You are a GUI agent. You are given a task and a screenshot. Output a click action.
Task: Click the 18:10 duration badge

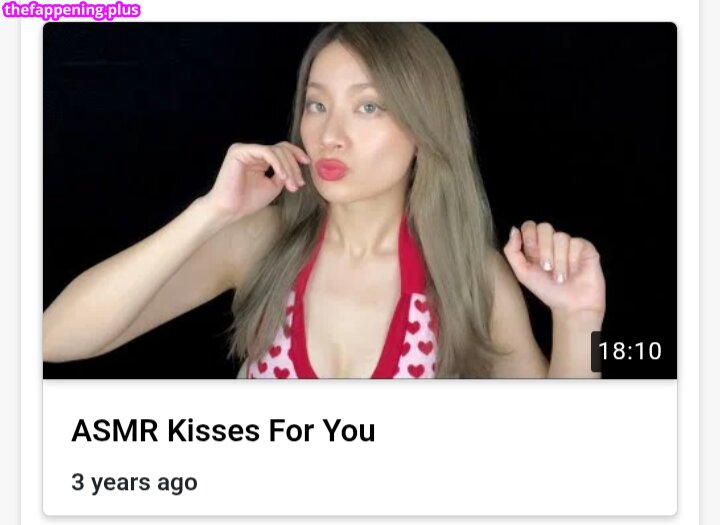pyautogui.click(x=630, y=351)
